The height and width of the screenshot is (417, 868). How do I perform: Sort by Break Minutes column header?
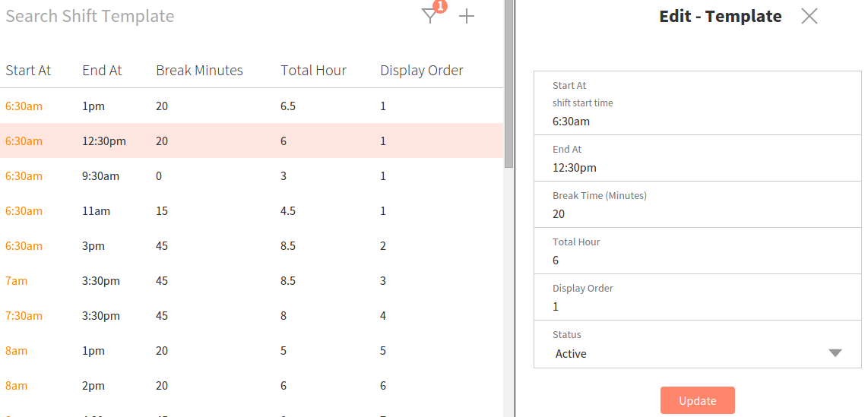tap(199, 71)
